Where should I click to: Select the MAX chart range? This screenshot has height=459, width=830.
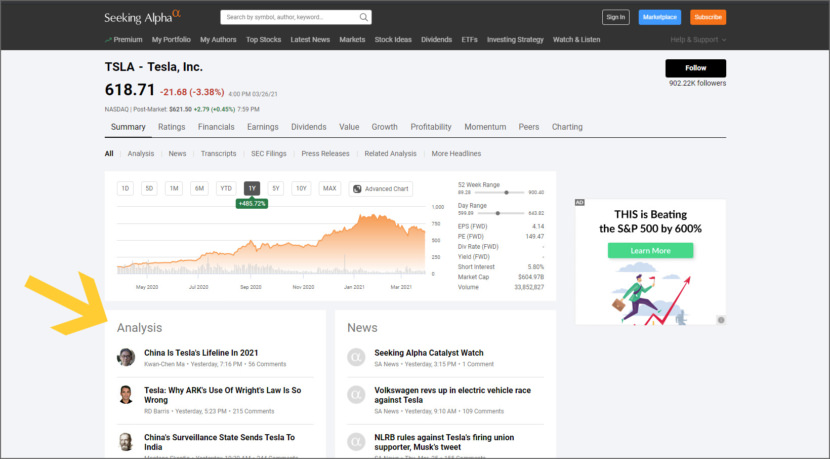tap(329, 188)
